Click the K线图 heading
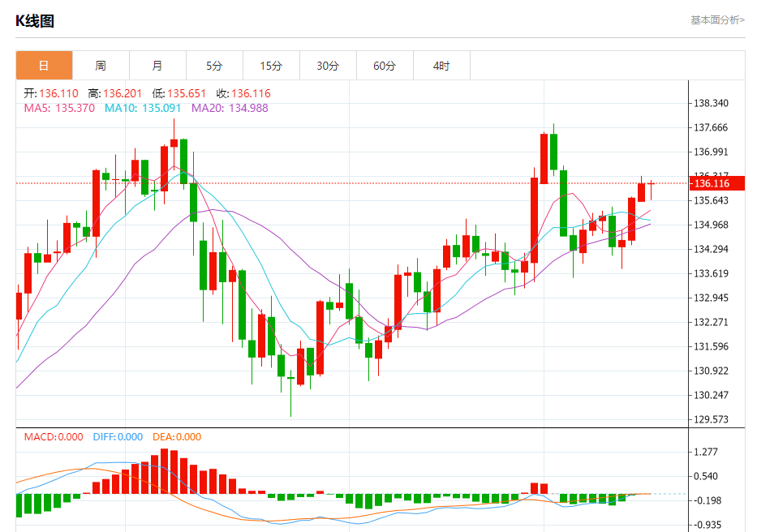Screen dimensions: 757x532 pyautogui.click(x=35, y=21)
